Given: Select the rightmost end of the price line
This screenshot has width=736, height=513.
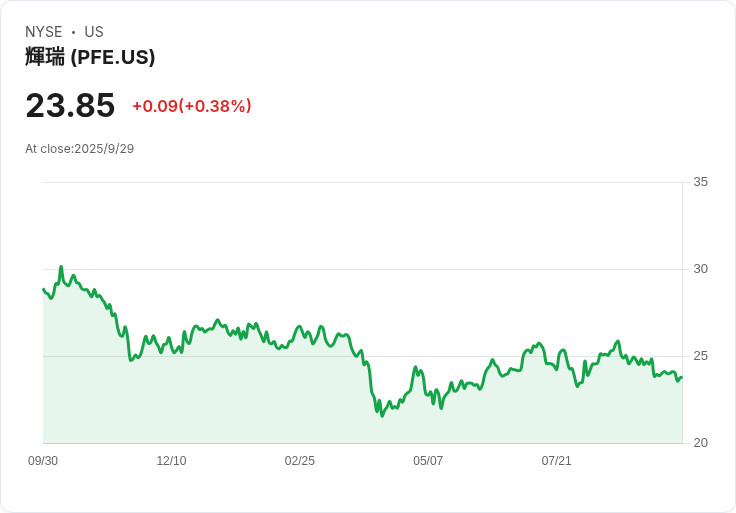Looking at the screenshot, I should tap(682, 377).
